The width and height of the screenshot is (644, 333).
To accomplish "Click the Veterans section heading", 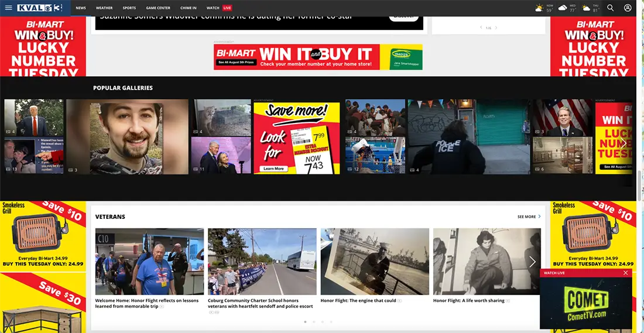I will click(110, 217).
